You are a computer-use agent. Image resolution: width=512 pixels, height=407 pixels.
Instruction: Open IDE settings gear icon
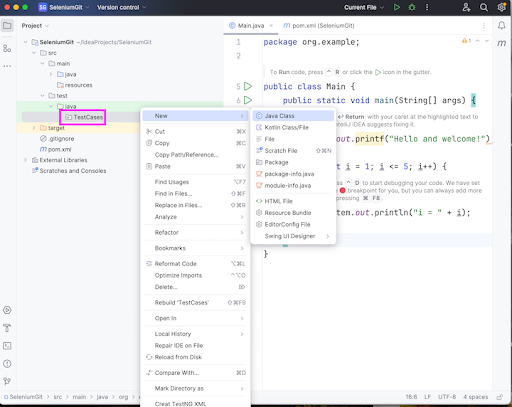[x=501, y=7]
